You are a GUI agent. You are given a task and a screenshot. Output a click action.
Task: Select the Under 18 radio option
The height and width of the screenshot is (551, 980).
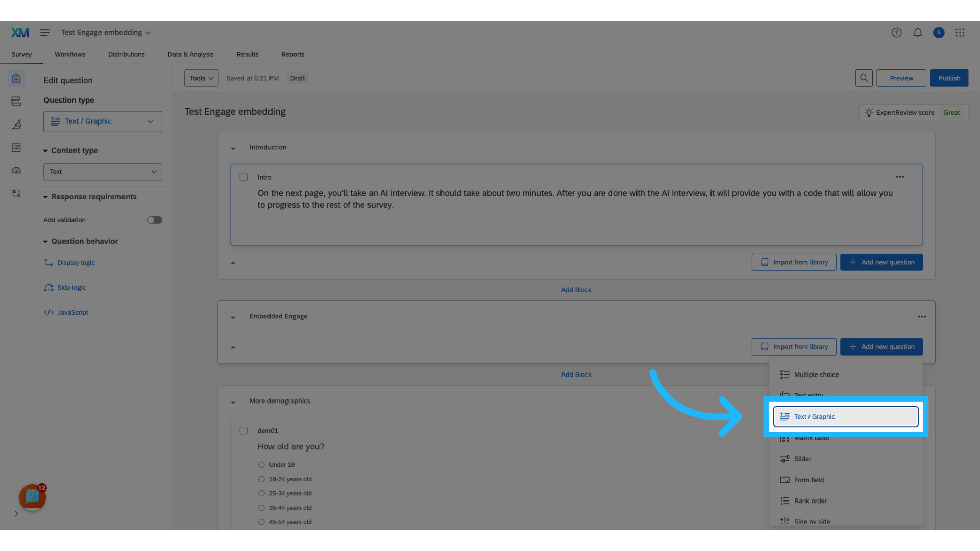pyautogui.click(x=261, y=465)
